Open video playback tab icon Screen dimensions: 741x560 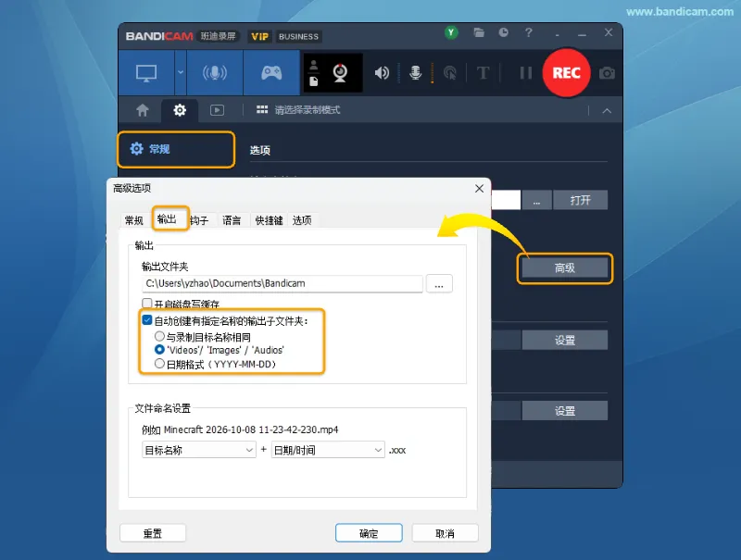click(x=217, y=110)
